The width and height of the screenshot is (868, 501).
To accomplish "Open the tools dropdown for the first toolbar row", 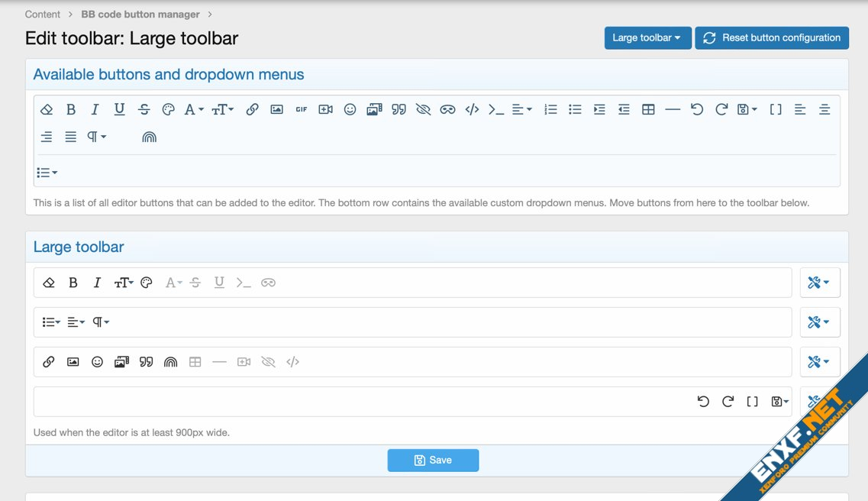I will point(819,283).
